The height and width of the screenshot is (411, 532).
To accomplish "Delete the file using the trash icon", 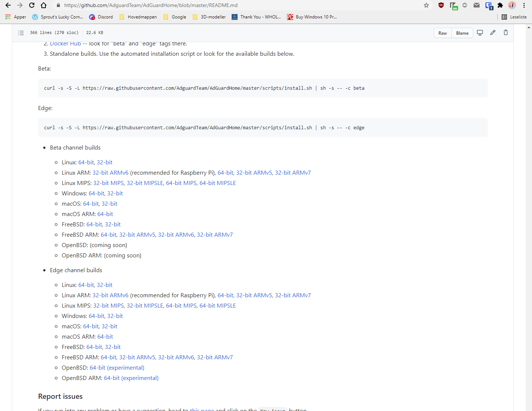I will [x=505, y=32].
